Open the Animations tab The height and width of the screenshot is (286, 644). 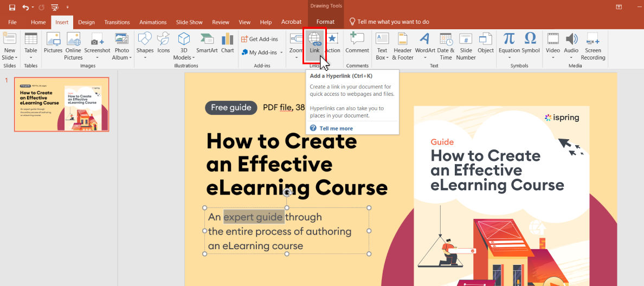[x=153, y=22]
